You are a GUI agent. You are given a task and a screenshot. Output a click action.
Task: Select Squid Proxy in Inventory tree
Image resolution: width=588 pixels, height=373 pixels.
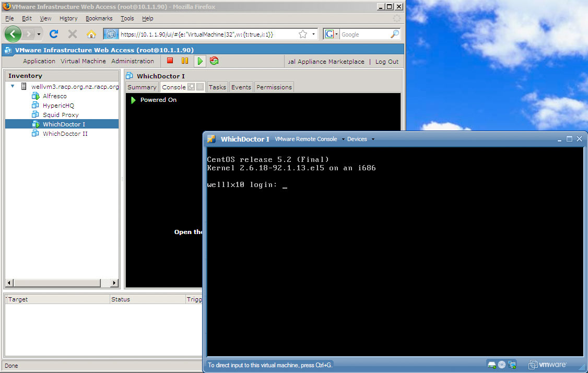(61, 115)
